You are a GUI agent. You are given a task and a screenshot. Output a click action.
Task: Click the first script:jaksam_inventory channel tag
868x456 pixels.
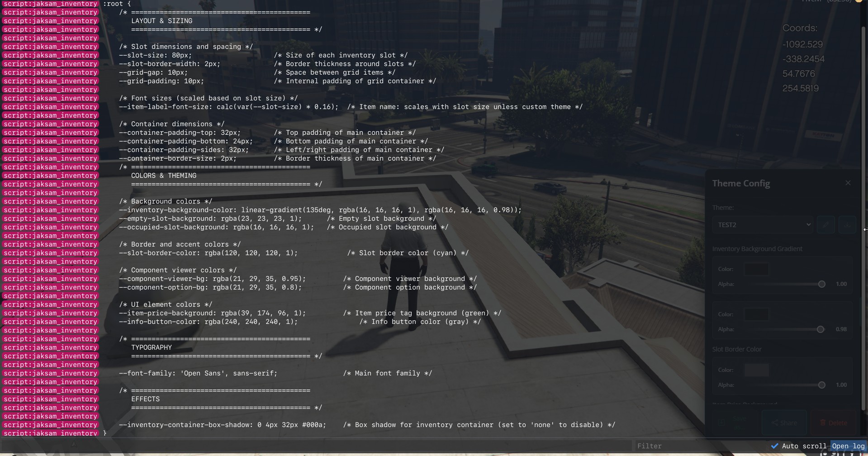click(x=50, y=4)
